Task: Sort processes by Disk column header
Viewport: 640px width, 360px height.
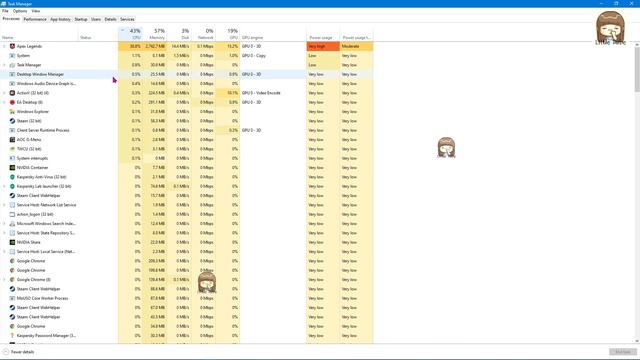Action: click(179, 34)
